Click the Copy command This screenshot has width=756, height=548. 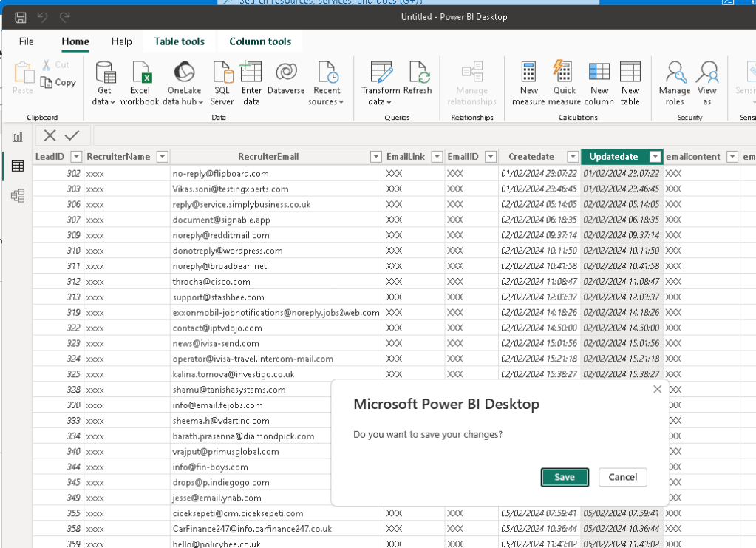[x=58, y=83]
